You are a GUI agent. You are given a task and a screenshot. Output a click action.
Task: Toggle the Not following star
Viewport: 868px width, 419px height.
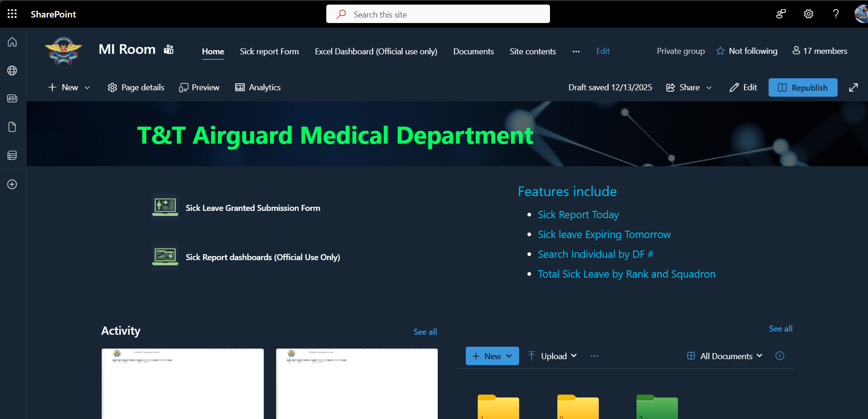720,51
